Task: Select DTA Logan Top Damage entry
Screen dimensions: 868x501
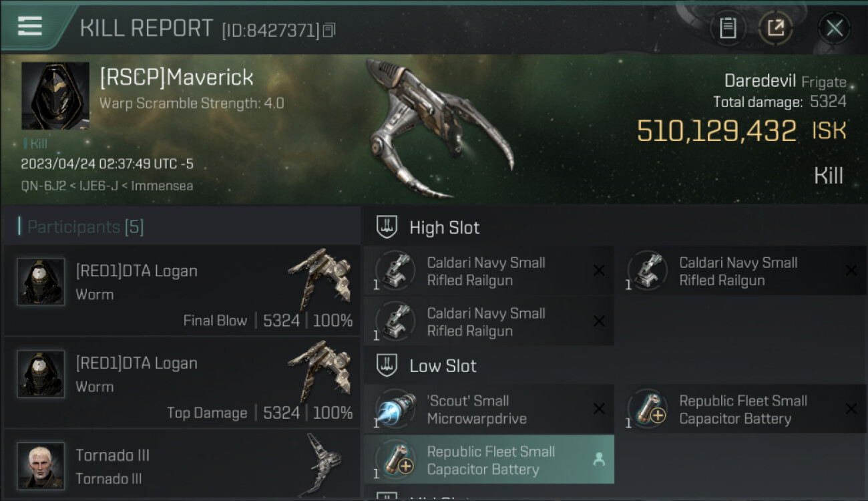Action: (x=182, y=382)
